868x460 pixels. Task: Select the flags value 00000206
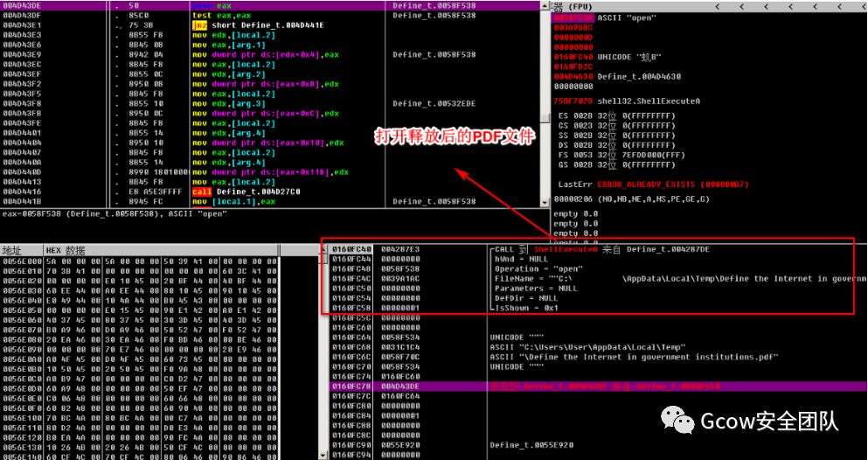pyautogui.click(x=573, y=199)
